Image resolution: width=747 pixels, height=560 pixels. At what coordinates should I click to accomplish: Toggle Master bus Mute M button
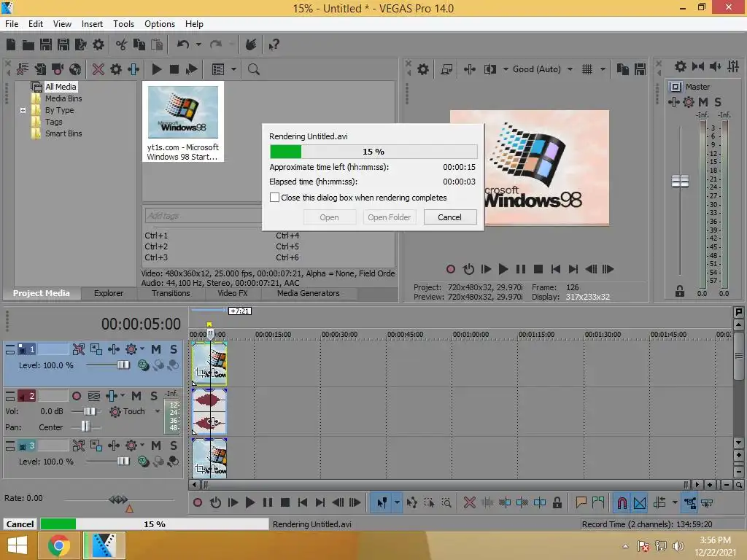point(703,102)
